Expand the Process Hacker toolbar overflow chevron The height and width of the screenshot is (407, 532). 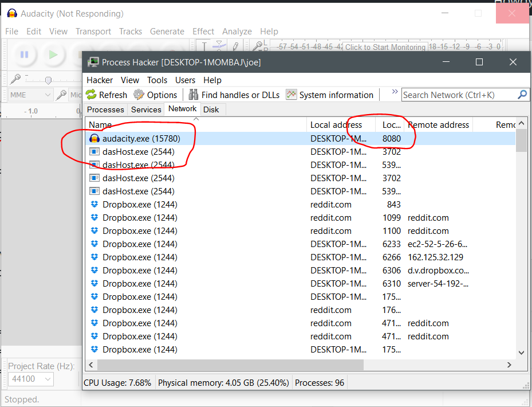(395, 91)
